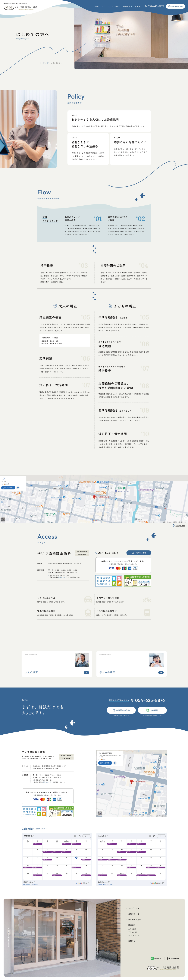Click マップを開く on the wide map
The width and height of the screenshot is (188, 980).
point(8,488)
